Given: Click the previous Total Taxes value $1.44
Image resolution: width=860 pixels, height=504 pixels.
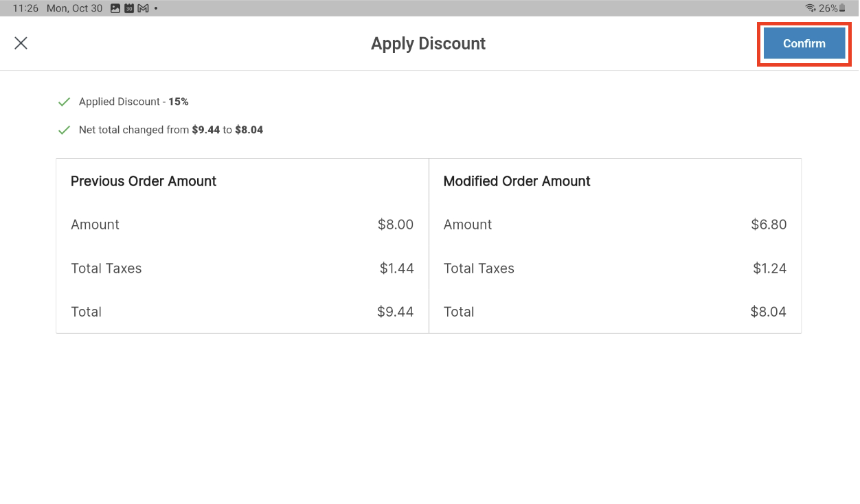Looking at the screenshot, I should 396,268.
